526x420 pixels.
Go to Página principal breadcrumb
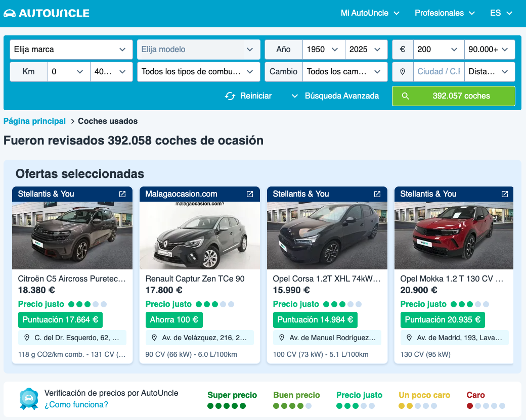click(34, 121)
